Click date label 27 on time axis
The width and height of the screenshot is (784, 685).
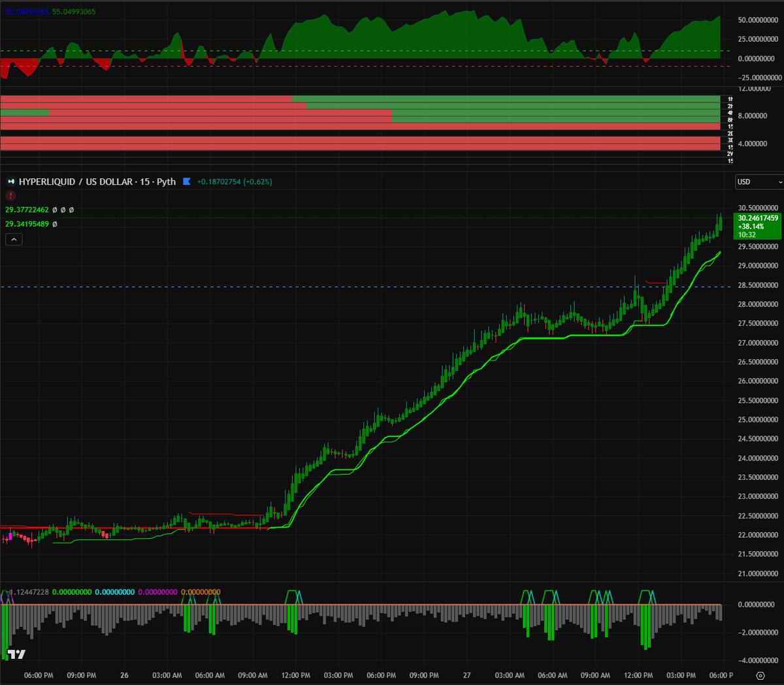(x=466, y=675)
